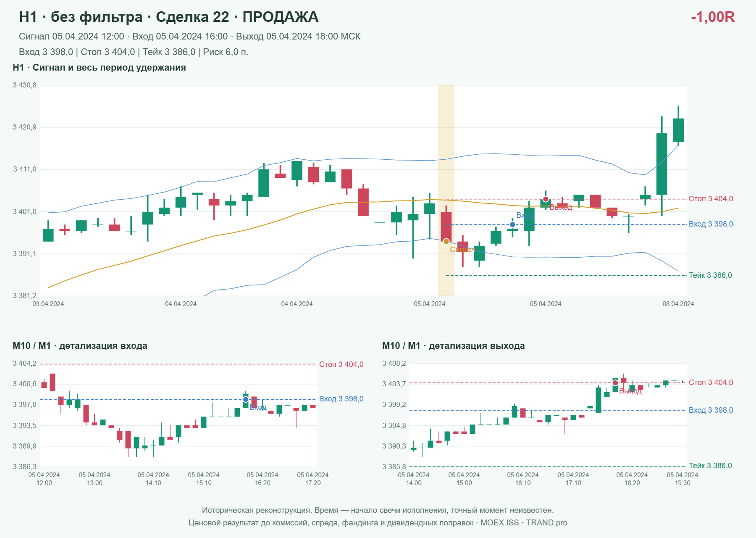Click the 3 420,9 y-axis value

25,127
